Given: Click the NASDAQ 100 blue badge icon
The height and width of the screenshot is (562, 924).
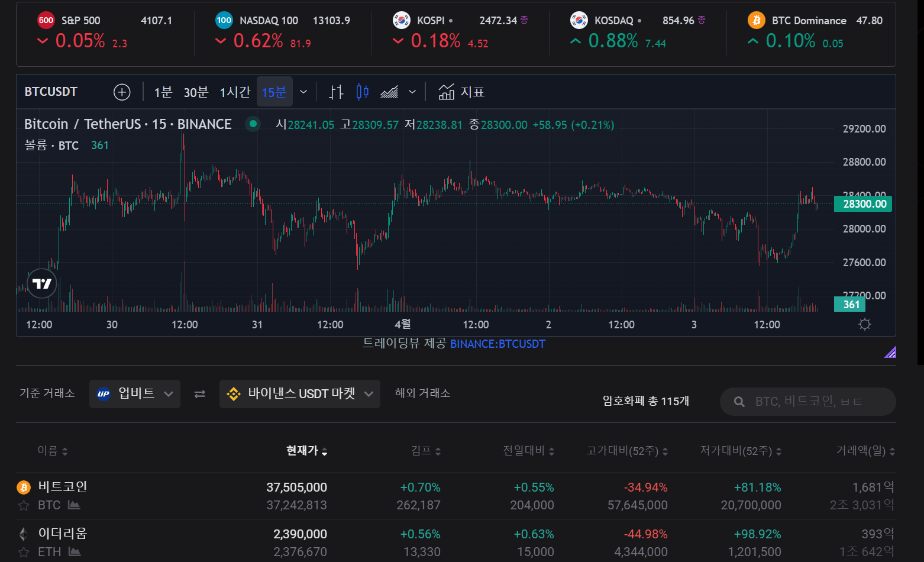Looking at the screenshot, I should tap(224, 20).
